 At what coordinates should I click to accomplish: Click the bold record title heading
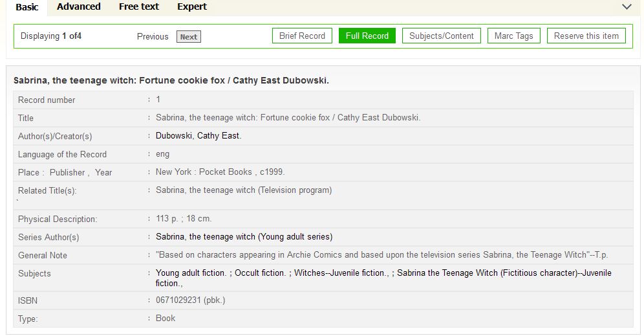coord(171,81)
